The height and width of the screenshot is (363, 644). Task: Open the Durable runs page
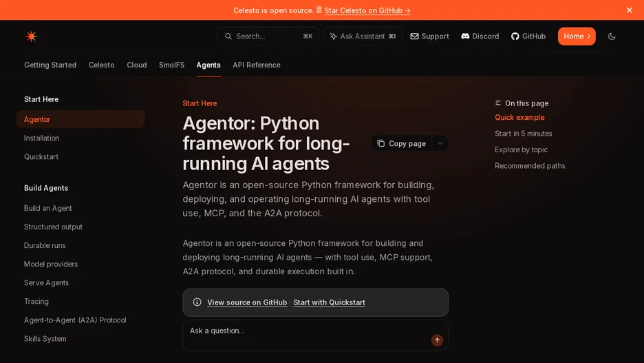click(x=45, y=245)
